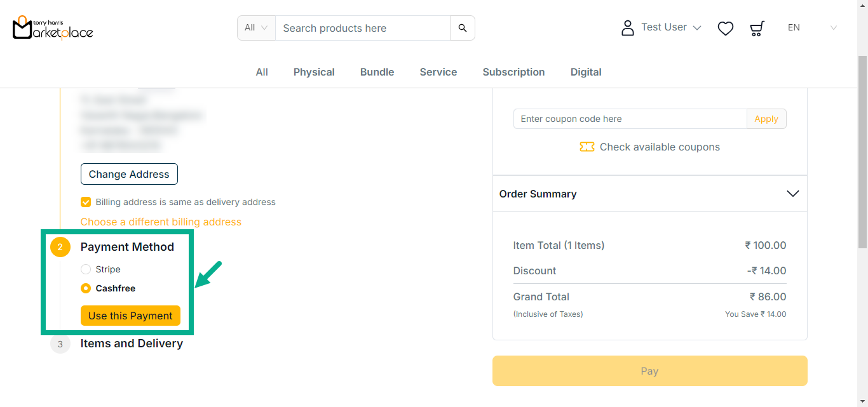This screenshot has width=868, height=407.
Task: Click the user profile avatar icon
Action: point(627,28)
